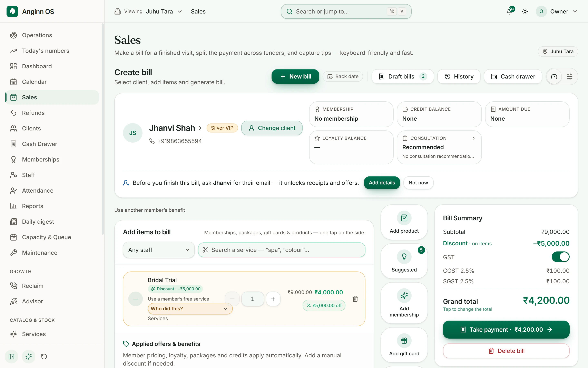Click the service search field
588x368 pixels.
(x=282, y=250)
